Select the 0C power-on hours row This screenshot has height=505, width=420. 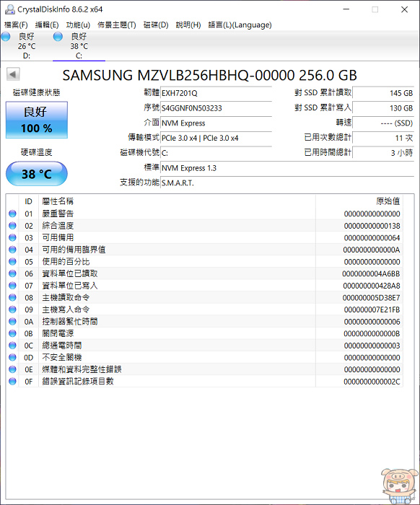[x=204, y=346]
